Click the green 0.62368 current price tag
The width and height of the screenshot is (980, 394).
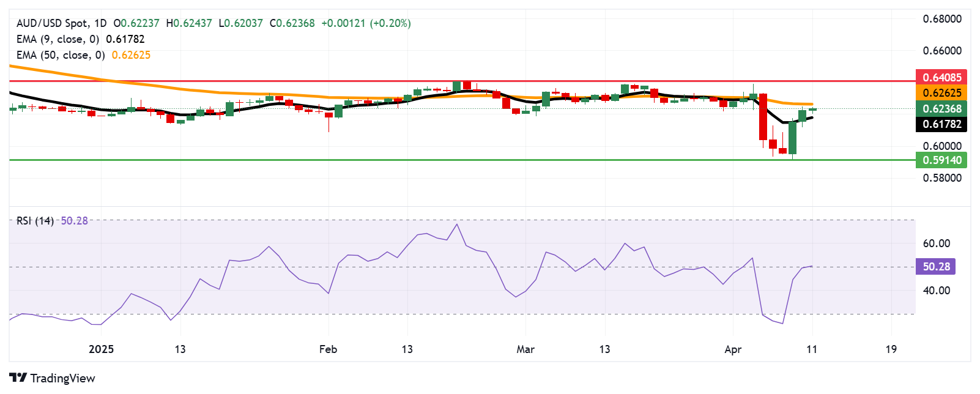(x=941, y=109)
